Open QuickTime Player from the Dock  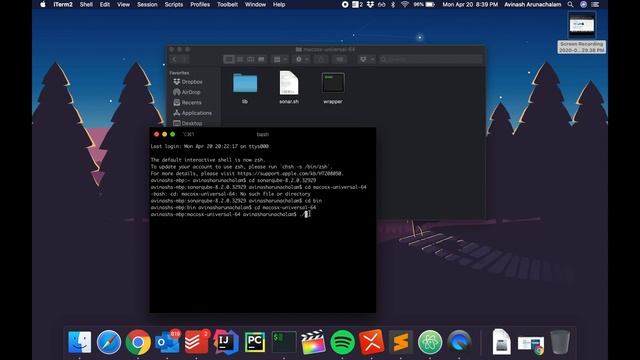[459, 342]
